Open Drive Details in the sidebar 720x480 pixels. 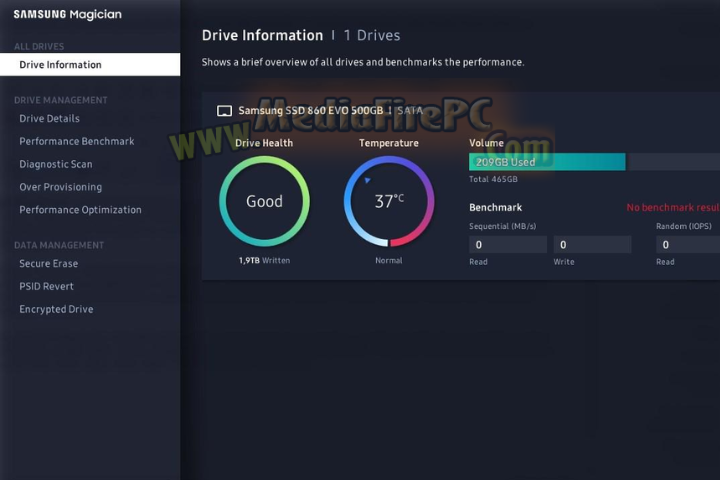pyautogui.click(x=50, y=119)
